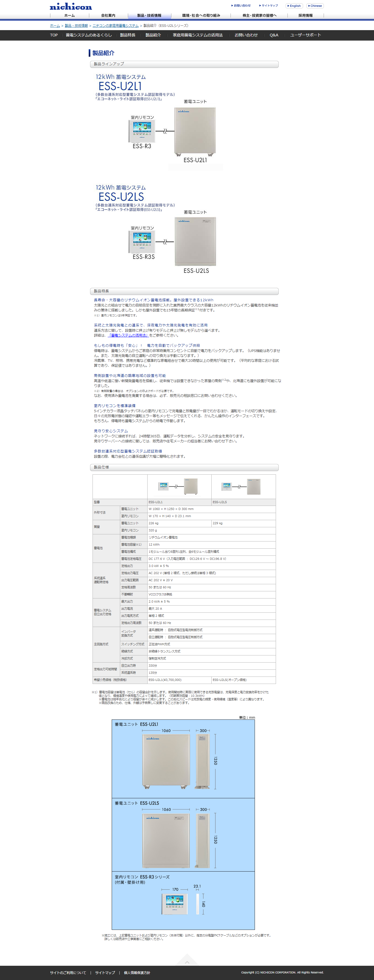Click the 135分 table cell
This screenshot has height=980, width=374.
pyautogui.click(x=212, y=673)
